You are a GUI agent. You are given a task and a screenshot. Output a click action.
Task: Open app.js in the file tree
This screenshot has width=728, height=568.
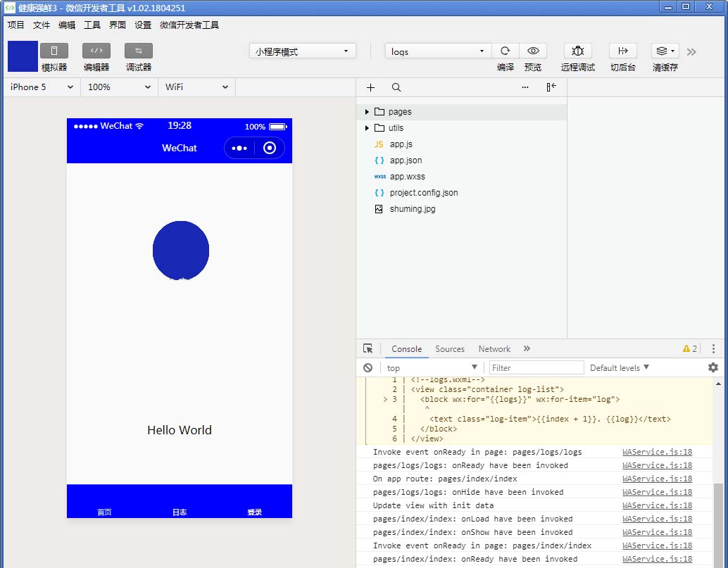click(401, 144)
